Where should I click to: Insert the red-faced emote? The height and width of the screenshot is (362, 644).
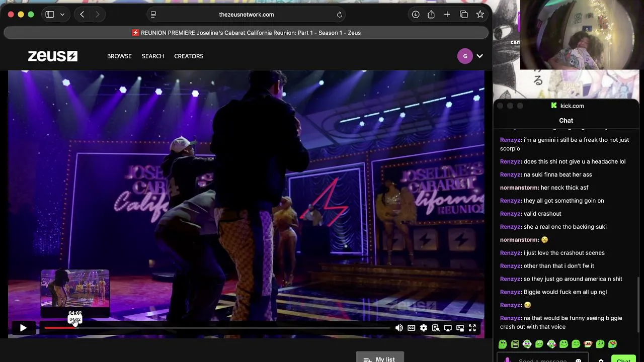588,344
